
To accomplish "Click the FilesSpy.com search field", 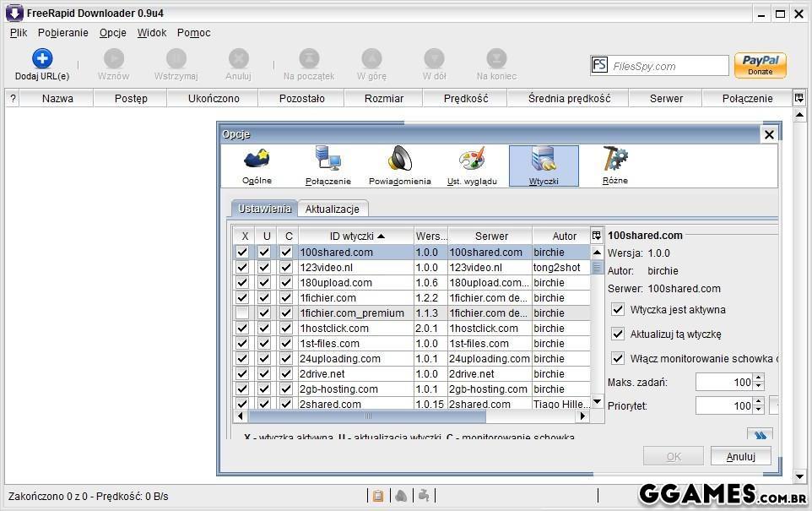I will tap(667, 66).
